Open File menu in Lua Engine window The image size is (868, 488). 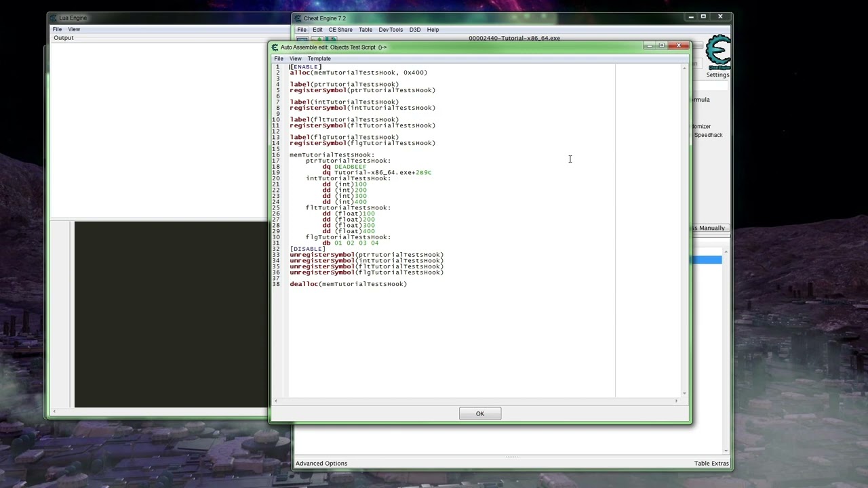point(58,29)
